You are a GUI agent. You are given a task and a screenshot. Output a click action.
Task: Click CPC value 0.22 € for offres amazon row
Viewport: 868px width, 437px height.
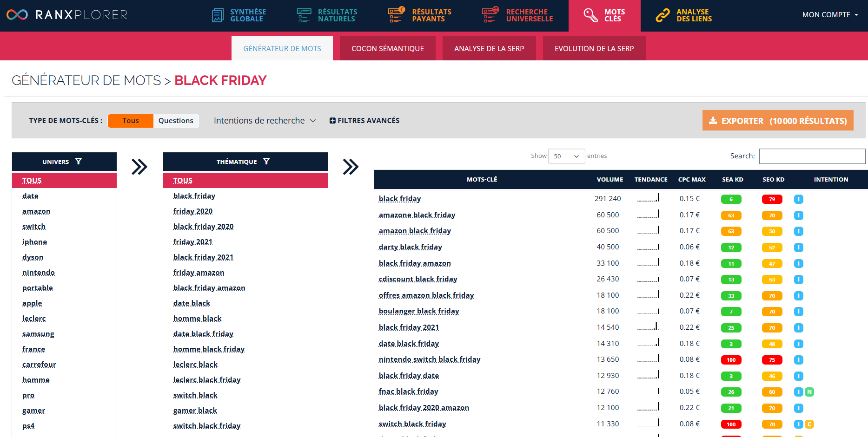689,295
